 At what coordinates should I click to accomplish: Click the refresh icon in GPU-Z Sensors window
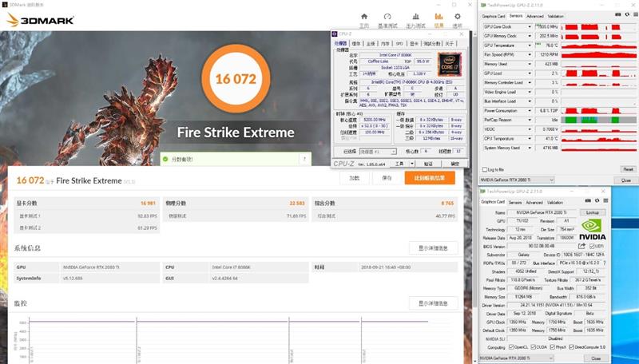[x=626, y=14]
